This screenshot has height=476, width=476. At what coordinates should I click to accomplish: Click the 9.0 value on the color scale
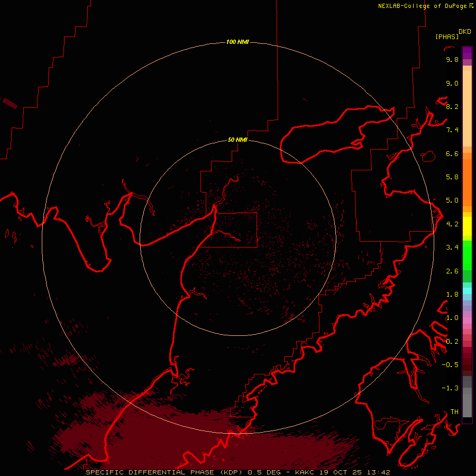point(452,83)
